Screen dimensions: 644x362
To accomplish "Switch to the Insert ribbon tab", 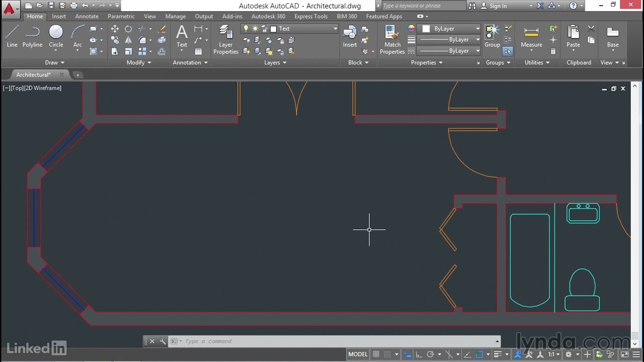I will (x=59, y=17).
